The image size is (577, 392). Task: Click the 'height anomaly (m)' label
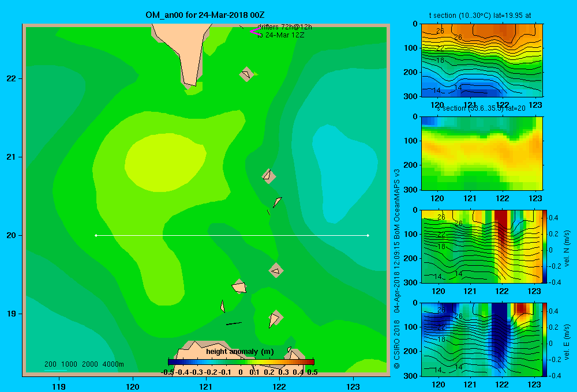pyautogui.click(x=240, y=352)
